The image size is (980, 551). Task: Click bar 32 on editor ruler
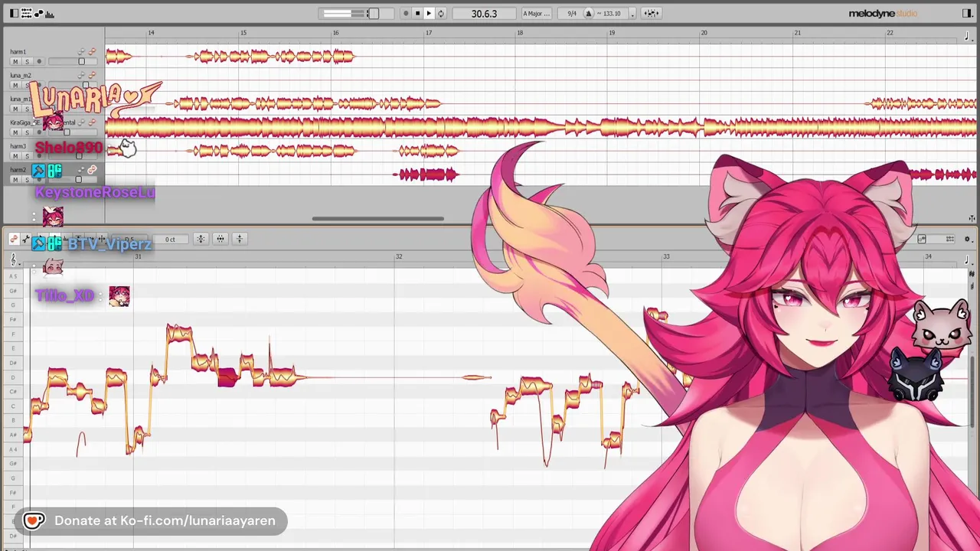click(x=399, y=256)
